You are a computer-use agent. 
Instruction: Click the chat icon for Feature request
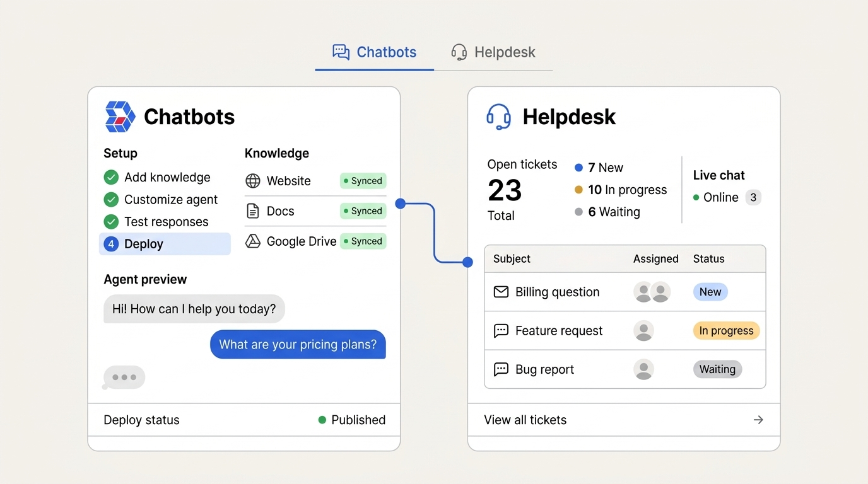(501, 331)
